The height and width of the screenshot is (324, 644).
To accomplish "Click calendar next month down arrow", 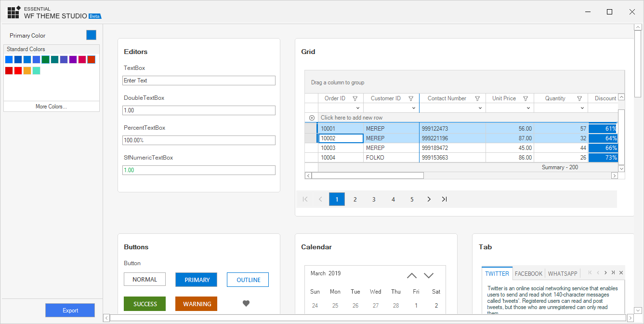I will point(429,276).
